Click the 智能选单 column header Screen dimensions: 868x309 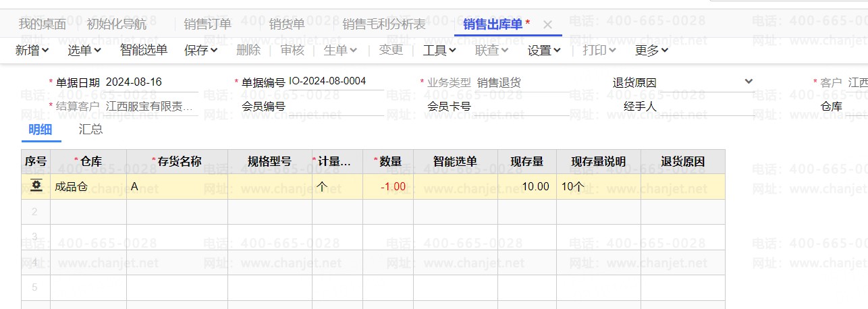tap(456, 162)
